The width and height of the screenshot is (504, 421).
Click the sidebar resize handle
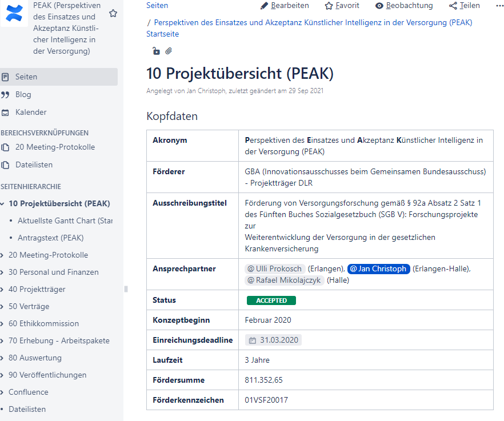tap(126, 289)
